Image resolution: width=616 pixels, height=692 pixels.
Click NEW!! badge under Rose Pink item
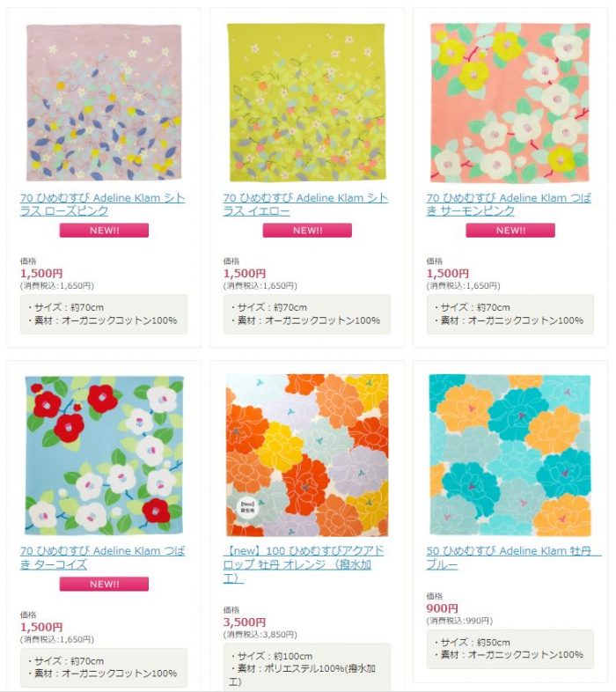pyautogui.click(x=104, y=231)
